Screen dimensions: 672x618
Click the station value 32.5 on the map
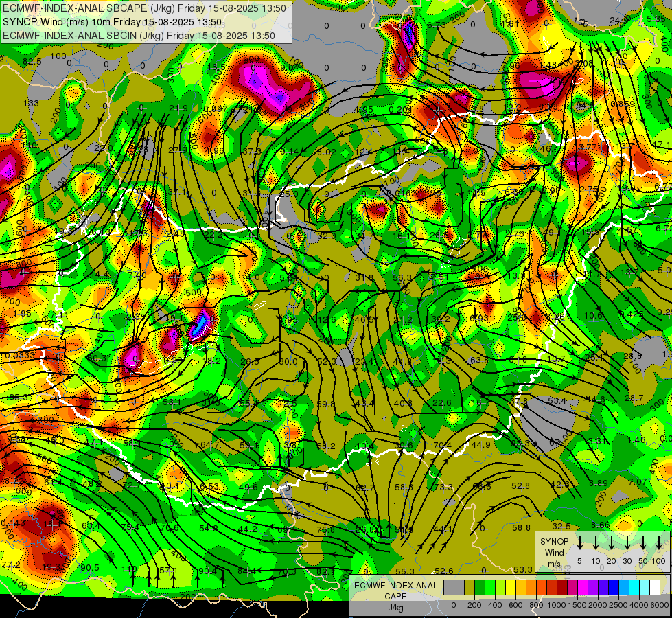[x=561, y=526]
